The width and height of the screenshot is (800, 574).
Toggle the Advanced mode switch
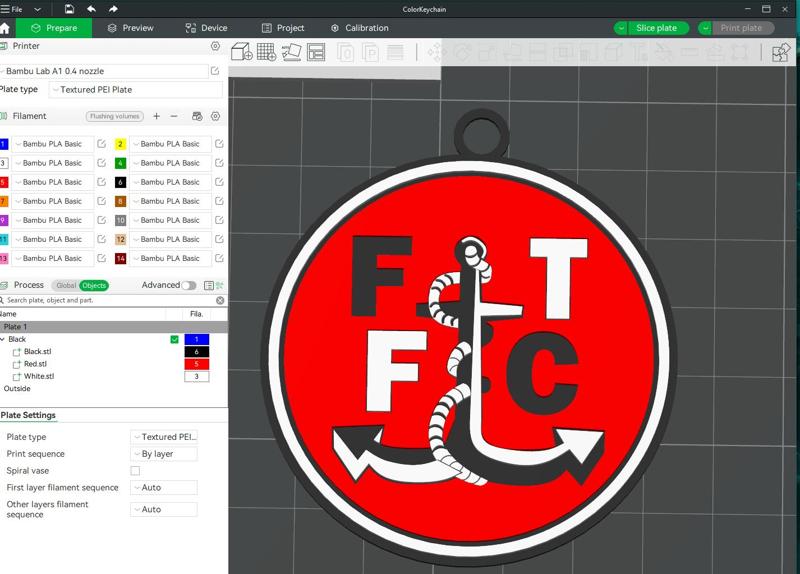189,285
